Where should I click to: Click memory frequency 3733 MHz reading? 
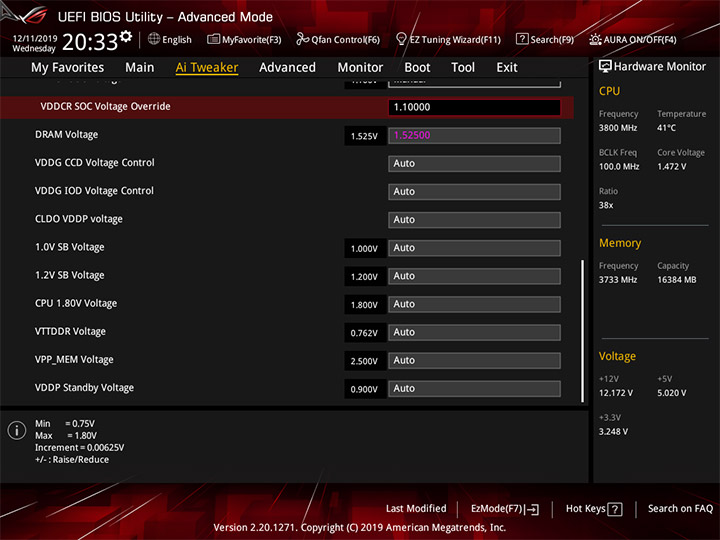(618, 280)
